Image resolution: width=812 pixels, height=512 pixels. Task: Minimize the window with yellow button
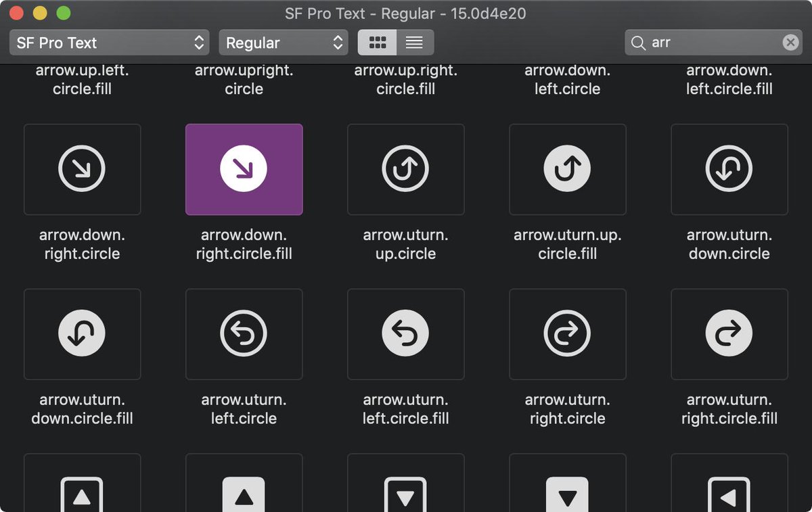tap(40, 13)
